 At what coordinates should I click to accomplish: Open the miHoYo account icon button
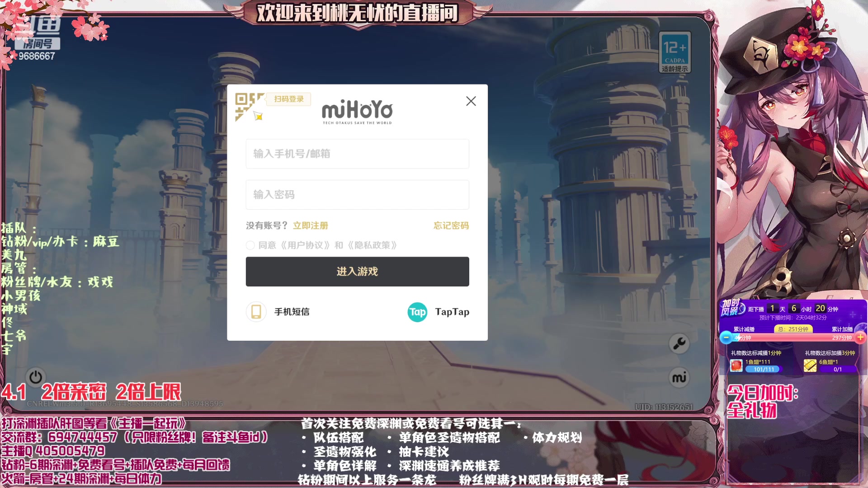click(679, 377)
